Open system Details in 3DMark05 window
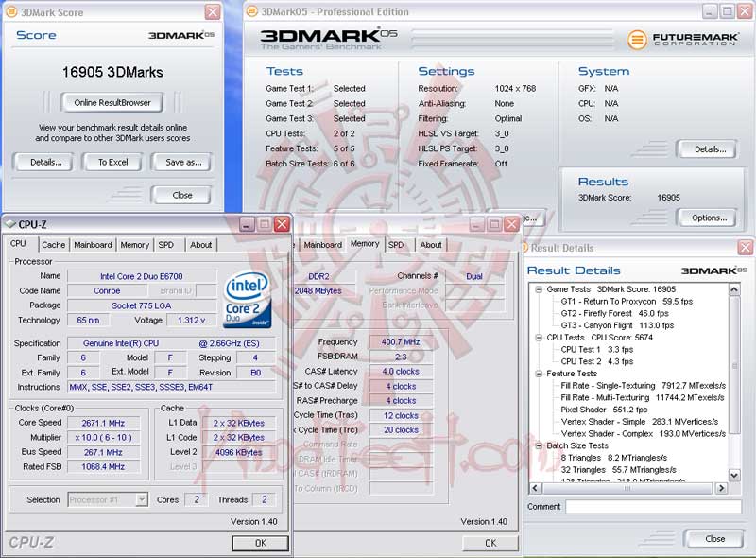 pyautogui.click(x=709, y=149)
